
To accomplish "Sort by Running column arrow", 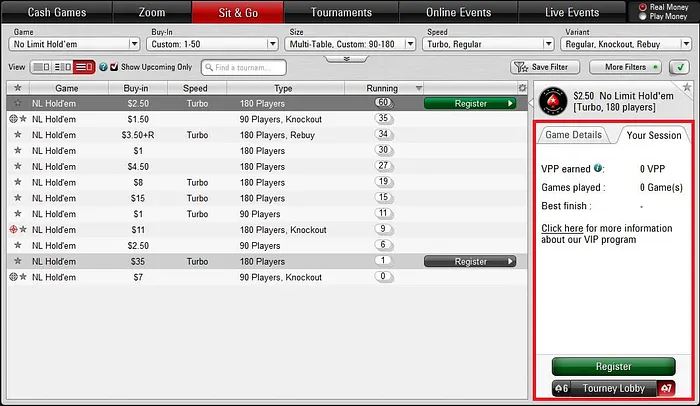I will (419, 88).
